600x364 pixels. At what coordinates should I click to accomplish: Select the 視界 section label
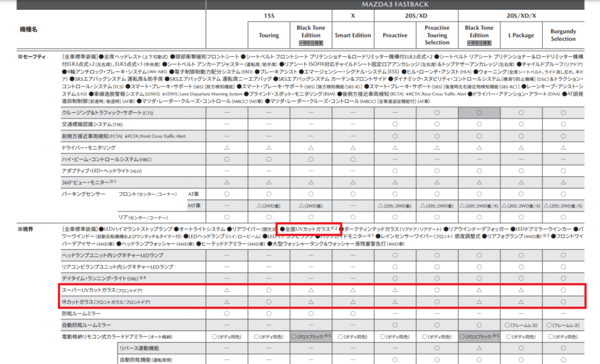pos(26,228)
